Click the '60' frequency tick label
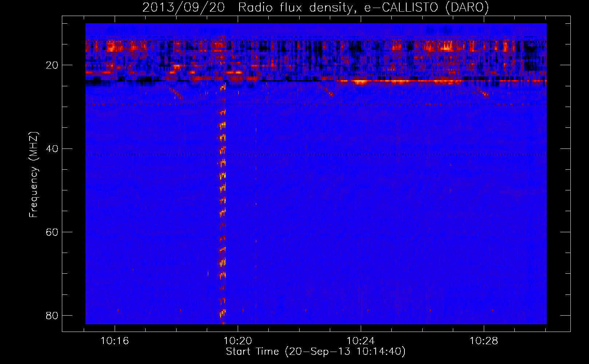The width and height of the screenshot is (589, 364). tap(52, 232)
